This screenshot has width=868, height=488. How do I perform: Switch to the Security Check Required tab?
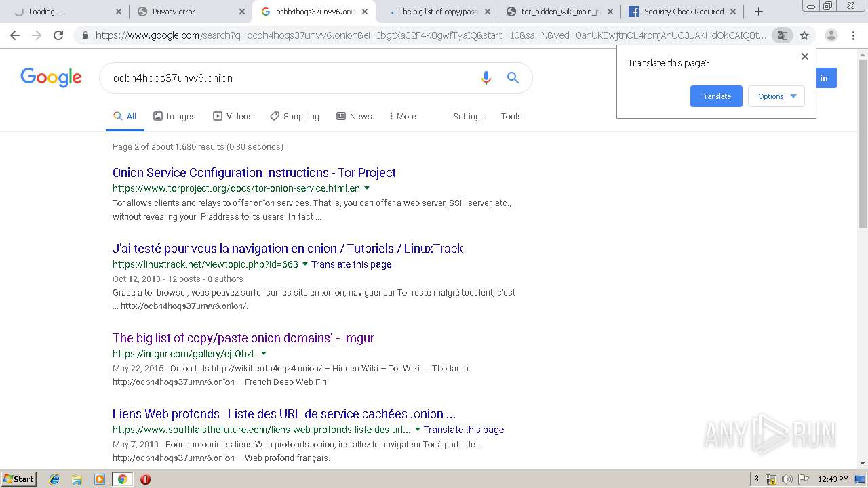pos(681,12)
